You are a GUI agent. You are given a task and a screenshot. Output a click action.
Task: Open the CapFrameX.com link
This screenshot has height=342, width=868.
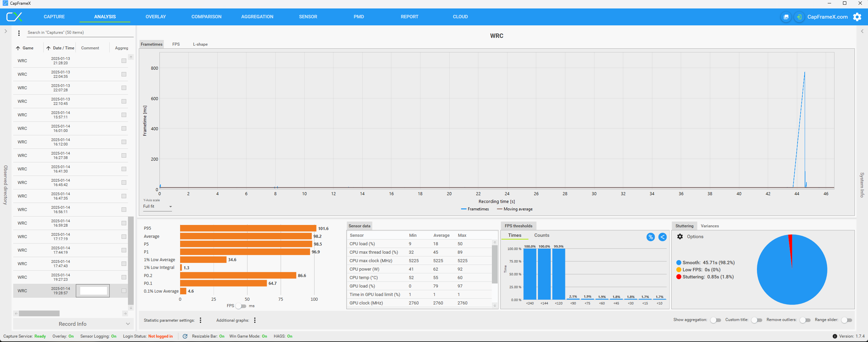pyautogui.click(x=827, y=17)
